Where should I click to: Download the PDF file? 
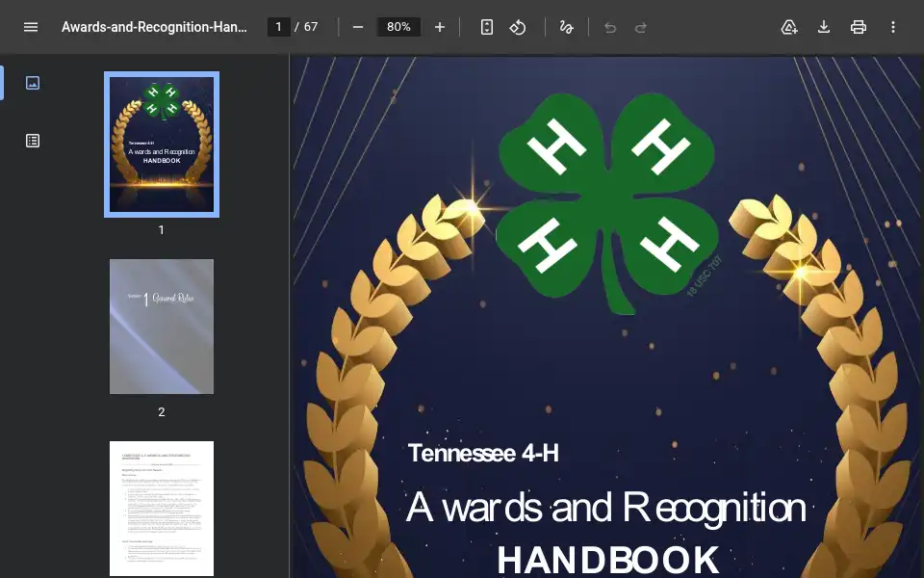pos(824,27)
